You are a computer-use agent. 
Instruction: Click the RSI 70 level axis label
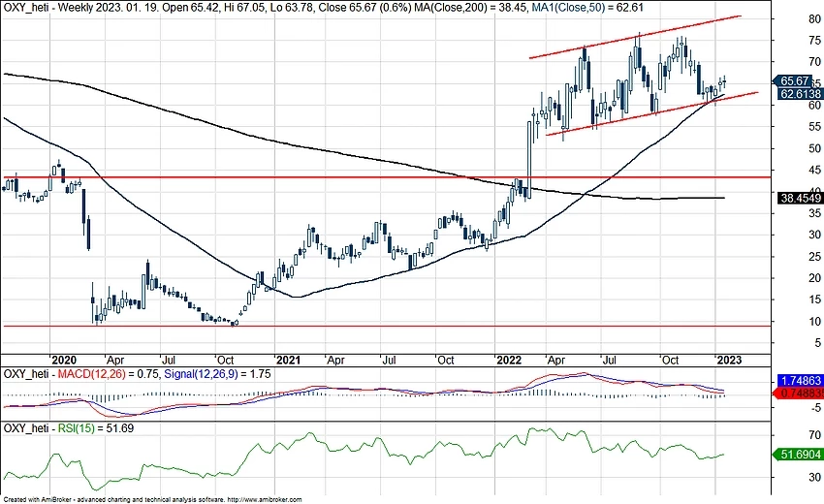click(x=815, y=434)
